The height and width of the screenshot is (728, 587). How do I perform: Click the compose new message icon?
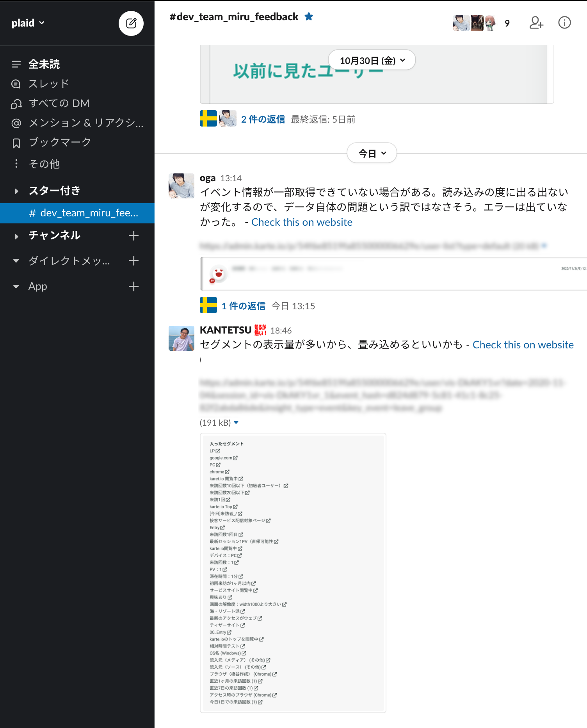coord(131,23)
